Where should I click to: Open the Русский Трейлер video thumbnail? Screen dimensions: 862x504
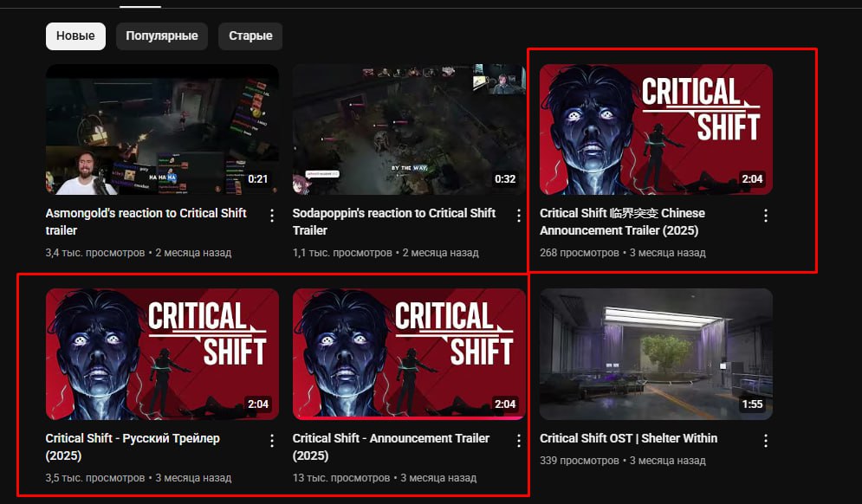[162, 354]
